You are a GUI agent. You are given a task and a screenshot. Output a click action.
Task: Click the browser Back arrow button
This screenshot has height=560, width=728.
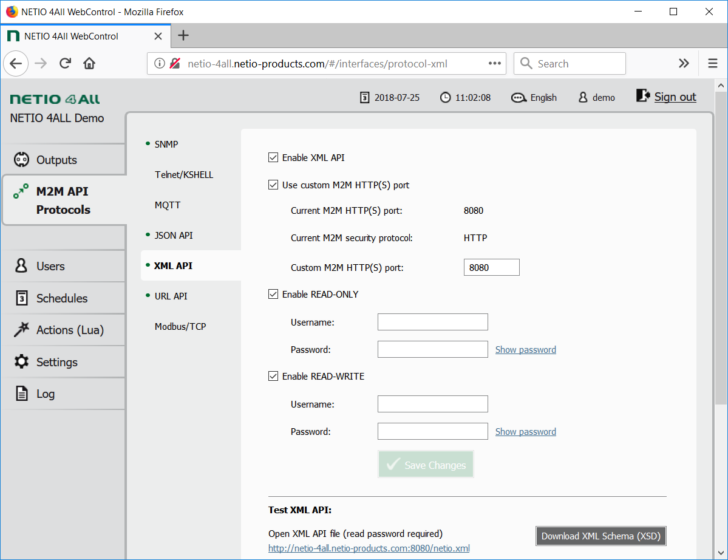click(x=16, y=64)
